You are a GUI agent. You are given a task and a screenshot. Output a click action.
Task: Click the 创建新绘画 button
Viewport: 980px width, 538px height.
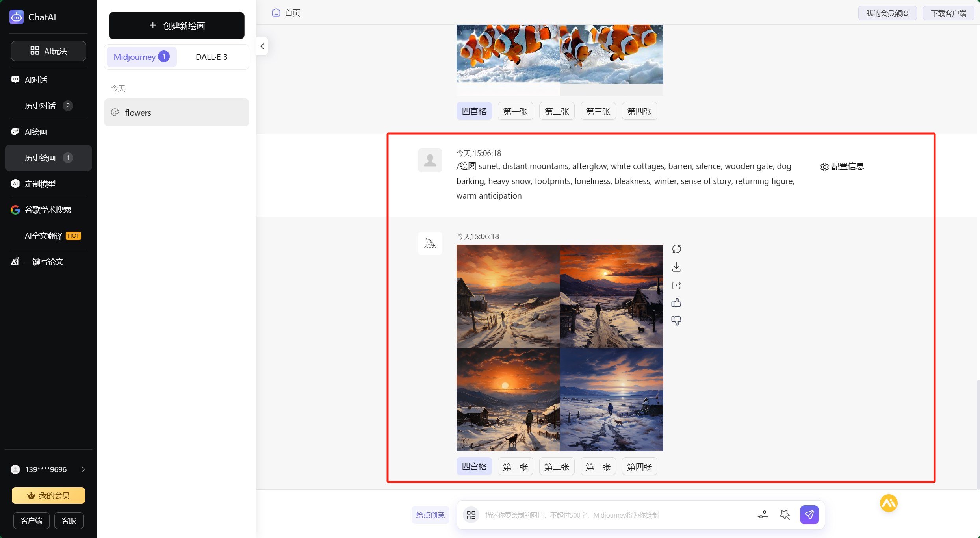coord(176,26)
